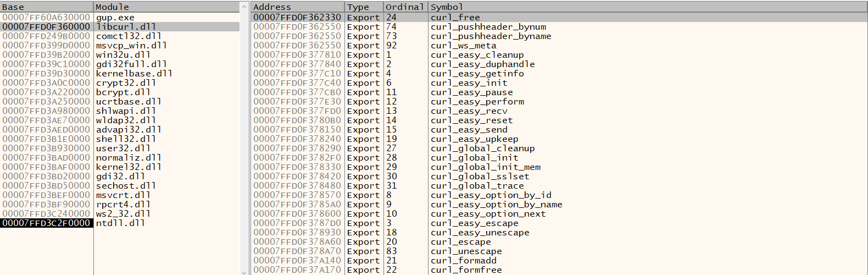Select the curl_easy_init symbol
Screen dimensions: 868x275
pos(469,83)
